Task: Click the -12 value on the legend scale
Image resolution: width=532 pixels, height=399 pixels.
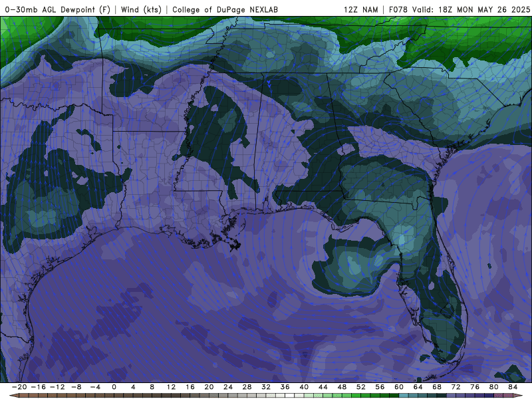Action: [x=57, y=387]
